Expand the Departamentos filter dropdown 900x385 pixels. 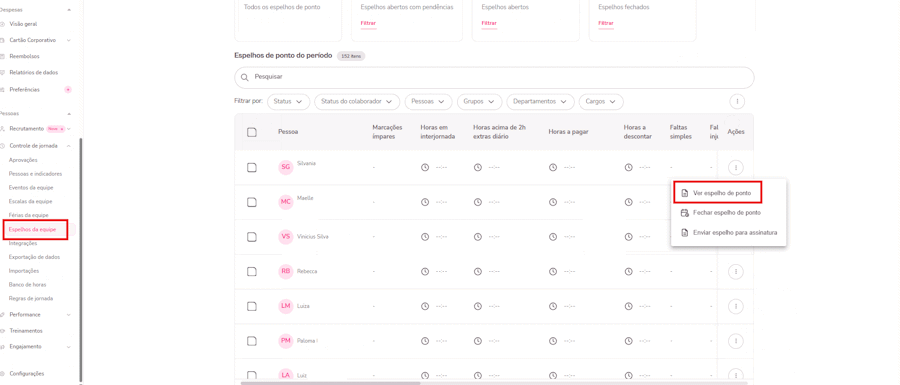tap(540, 102)
